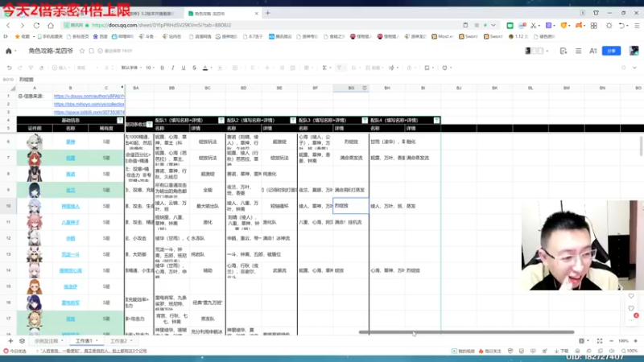Screen dimensions: 644x362
Task: Click the cell fill color swatch
Action: pos(220,68)
